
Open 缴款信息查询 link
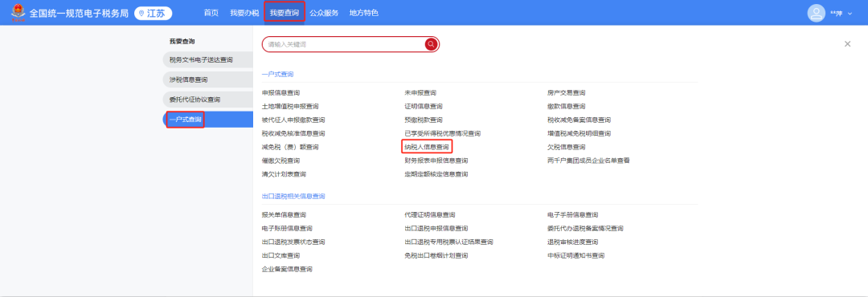pyautogui.click(x=567, y=106)
